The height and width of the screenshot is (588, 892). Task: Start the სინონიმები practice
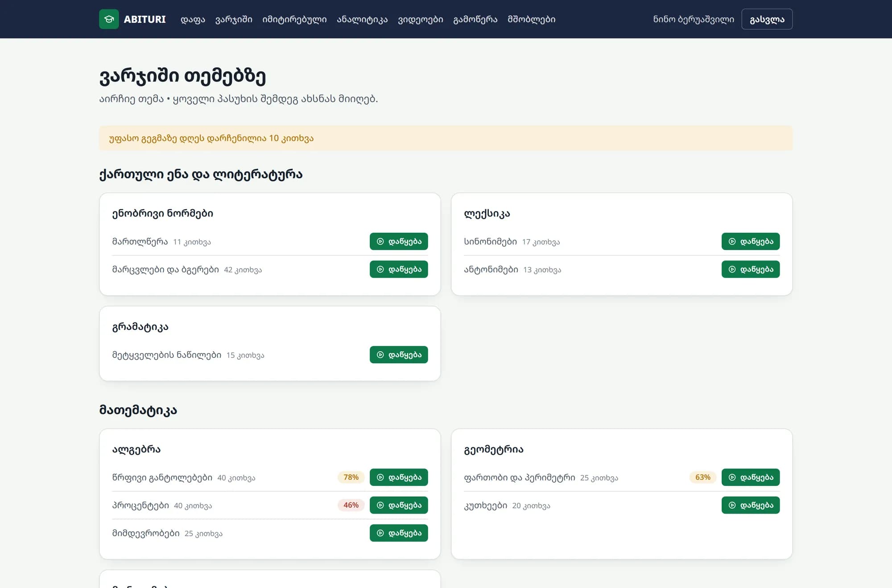pos(751,241)
